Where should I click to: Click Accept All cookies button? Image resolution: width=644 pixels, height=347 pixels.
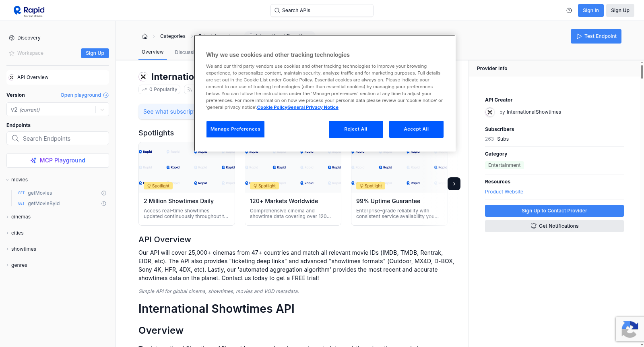(416, 129)
